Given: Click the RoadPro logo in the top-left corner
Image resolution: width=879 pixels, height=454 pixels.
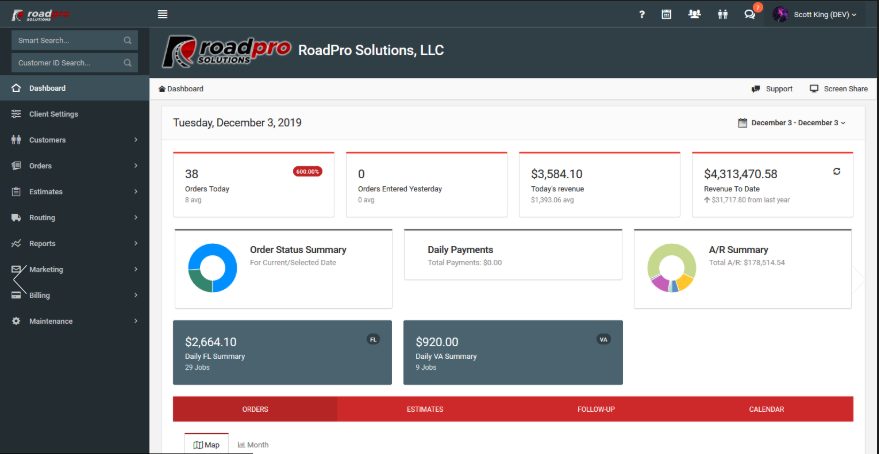Looking at the screenshot, I should 41,14.
